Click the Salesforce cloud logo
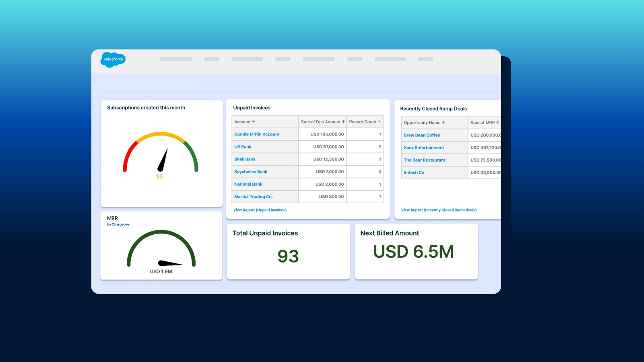 coord(113,60)
